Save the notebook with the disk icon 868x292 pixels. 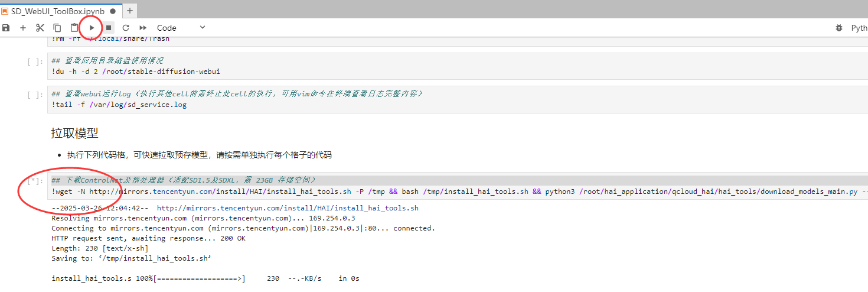tap(6, 28)
